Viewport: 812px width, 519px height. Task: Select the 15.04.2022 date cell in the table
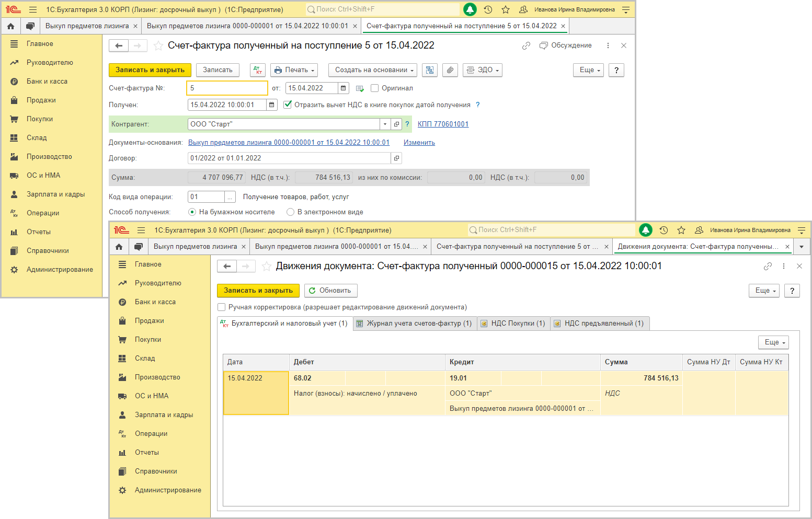[256, 393]
